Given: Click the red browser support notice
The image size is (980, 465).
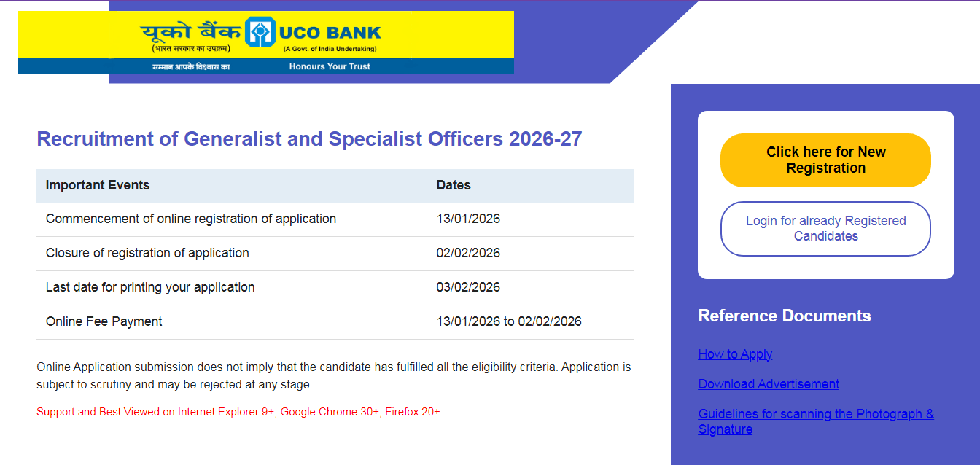Looking at the screenshot, I should click(x=238, y=412).
